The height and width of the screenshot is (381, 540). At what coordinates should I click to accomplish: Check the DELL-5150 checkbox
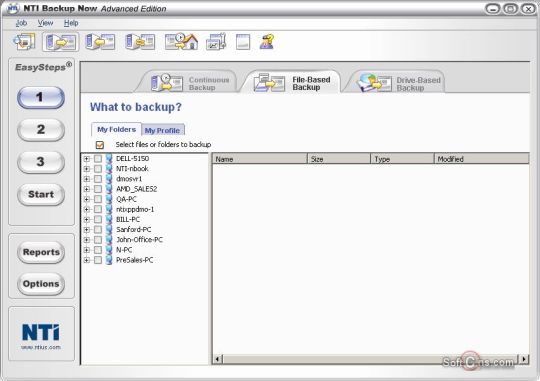pos(98,158)
